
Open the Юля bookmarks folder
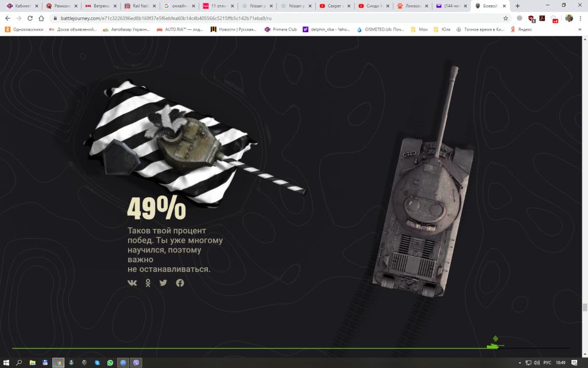click(x=442, y=29)
